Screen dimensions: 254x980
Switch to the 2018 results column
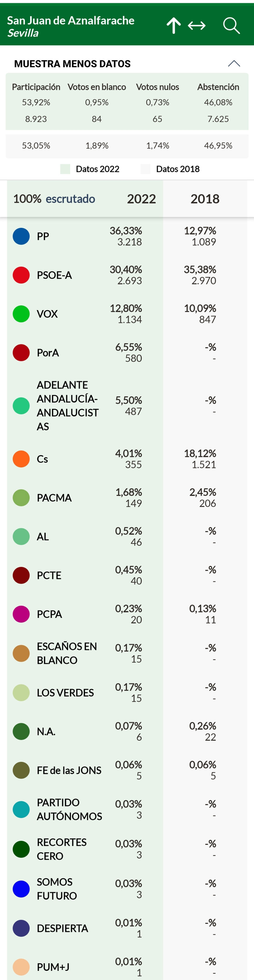coord(205,199)
